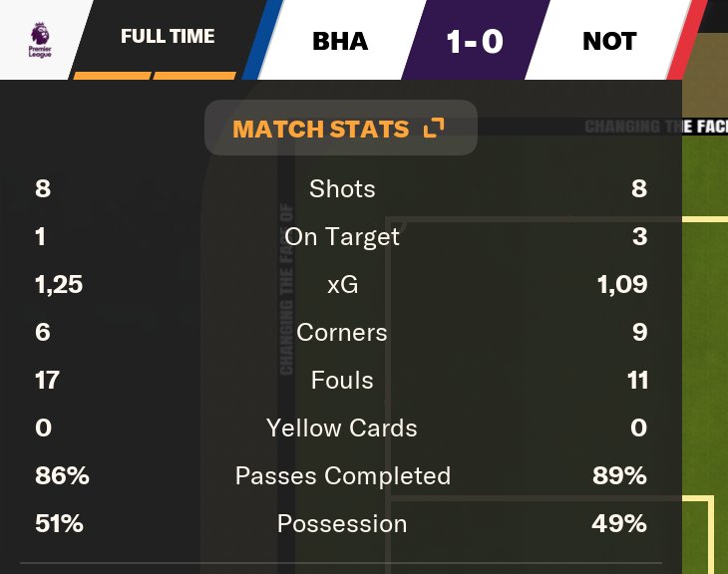
Task: Click the Fouls stat label
Action: click(x=342, y=380)
